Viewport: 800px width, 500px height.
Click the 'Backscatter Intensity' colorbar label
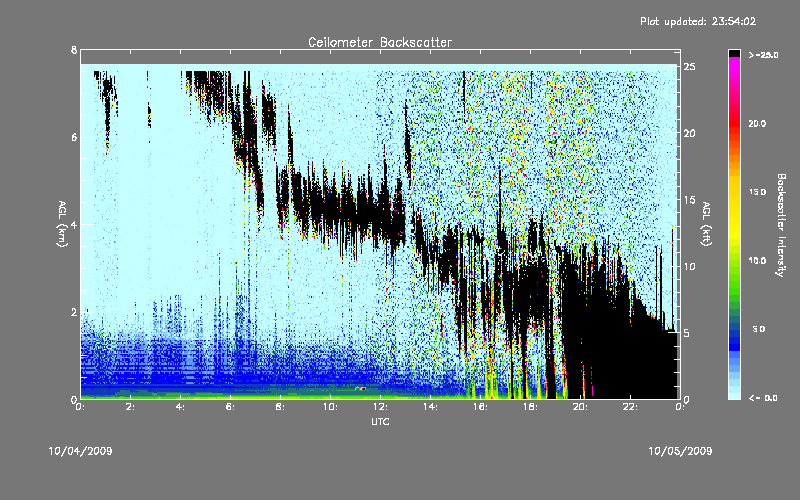781,225
